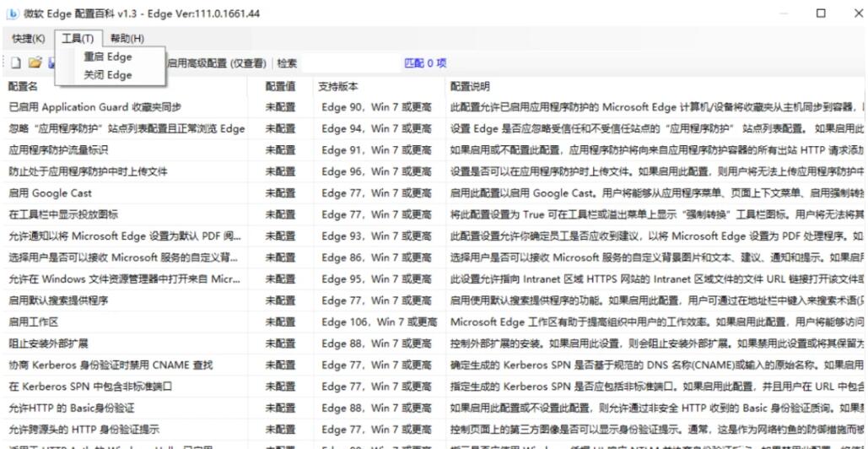Click 启用高级配置 (仅查看) toolbar button
The image size is (868, 449).
point(217,63)
